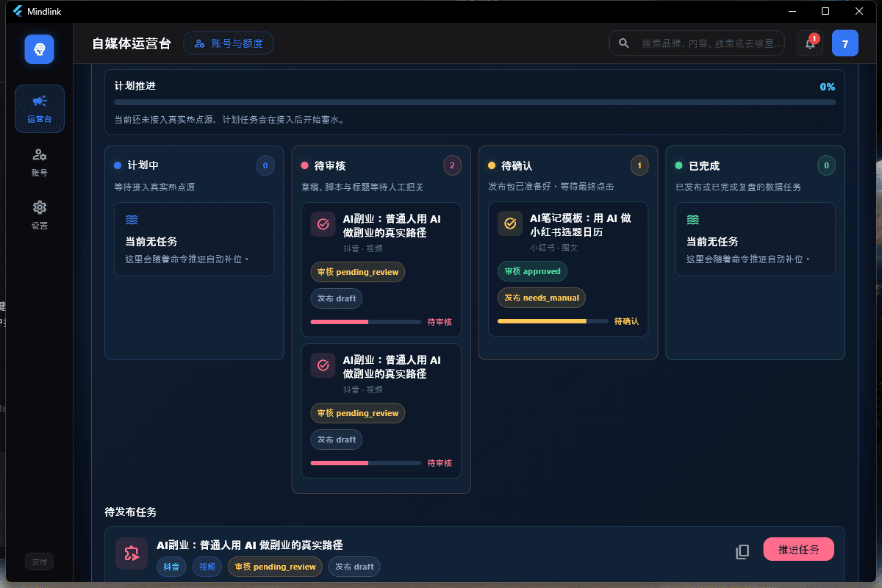
Task: Click the wave icon in 计划中 empty card
Action: pyautogui.click(x=132, y=220)
